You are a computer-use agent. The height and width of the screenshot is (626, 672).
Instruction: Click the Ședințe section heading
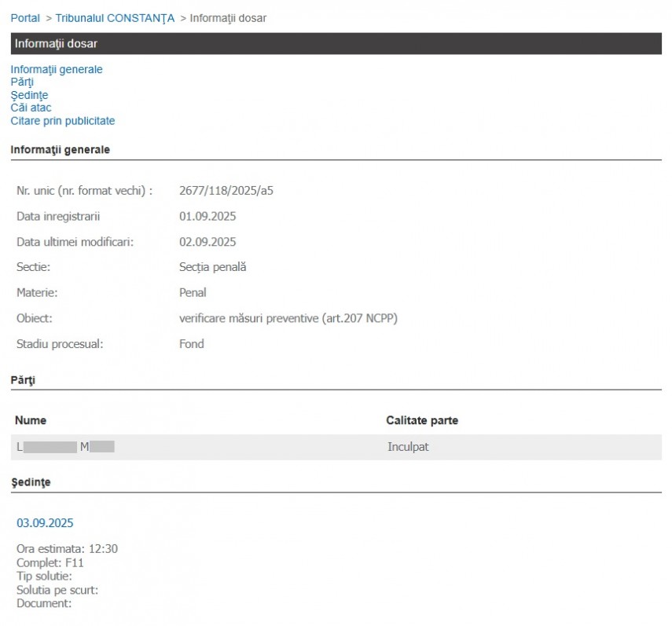[31, 482]
